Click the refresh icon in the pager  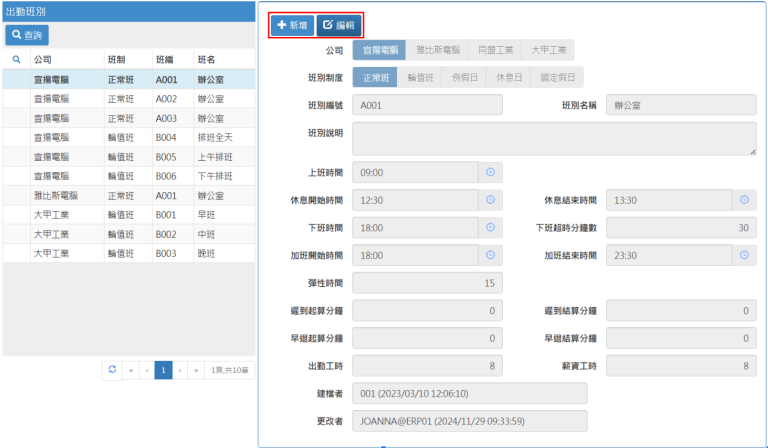click(x=112, y=370)
